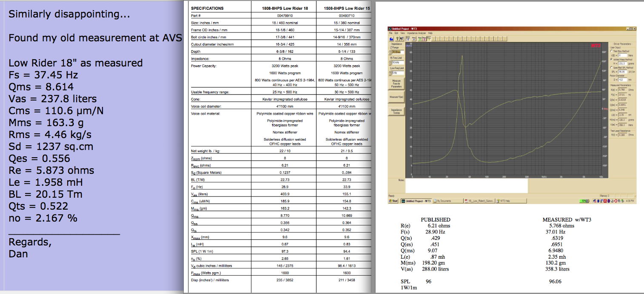644x294 pixels.
Task: Click the added mass M grams field
Action: (x=622, y=63)
